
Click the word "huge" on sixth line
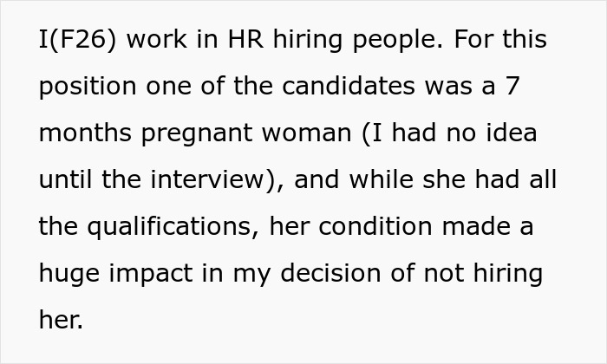69,275
